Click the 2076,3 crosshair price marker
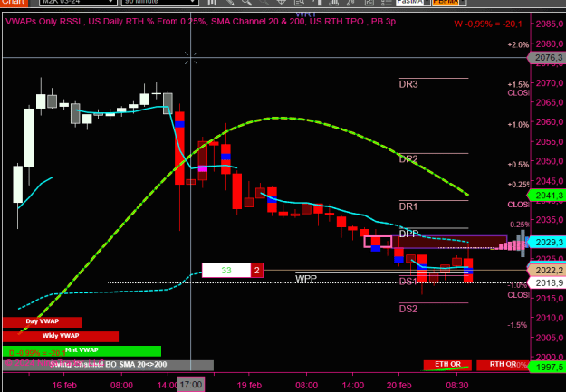Screen dimensions: 566x392 click(x=547, y=58)
